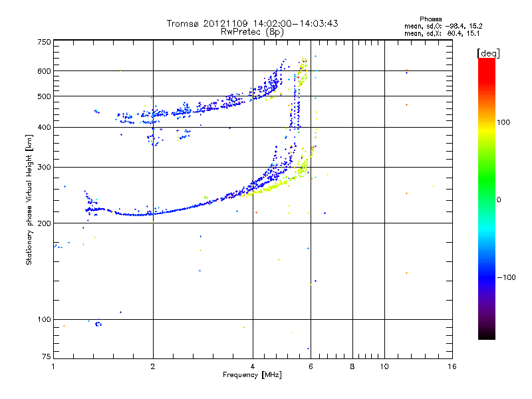Viewport: 532px width, 399px height.
Task: Click the x-axis tick label '6'
Action: click(311, 366)
